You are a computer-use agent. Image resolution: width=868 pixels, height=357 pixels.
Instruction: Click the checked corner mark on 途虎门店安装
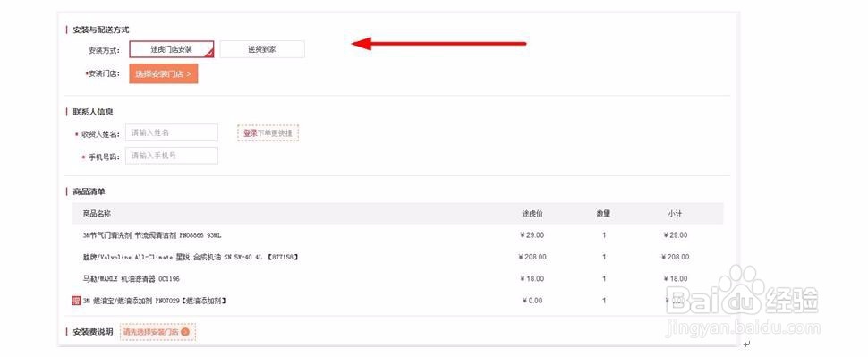[209, 53]
